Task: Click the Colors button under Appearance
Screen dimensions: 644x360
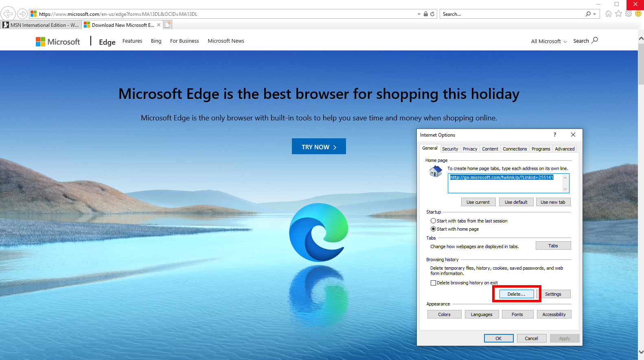Action: [x=444, y=314]
